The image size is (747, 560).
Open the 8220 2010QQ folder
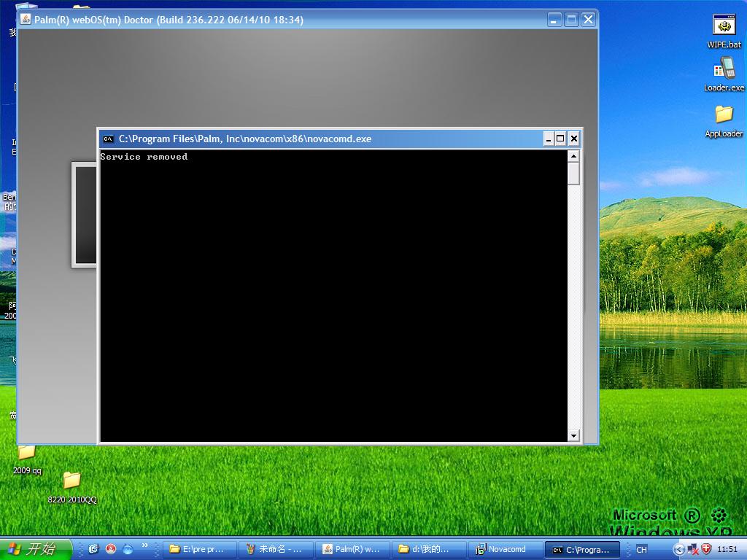coord(71,481)
